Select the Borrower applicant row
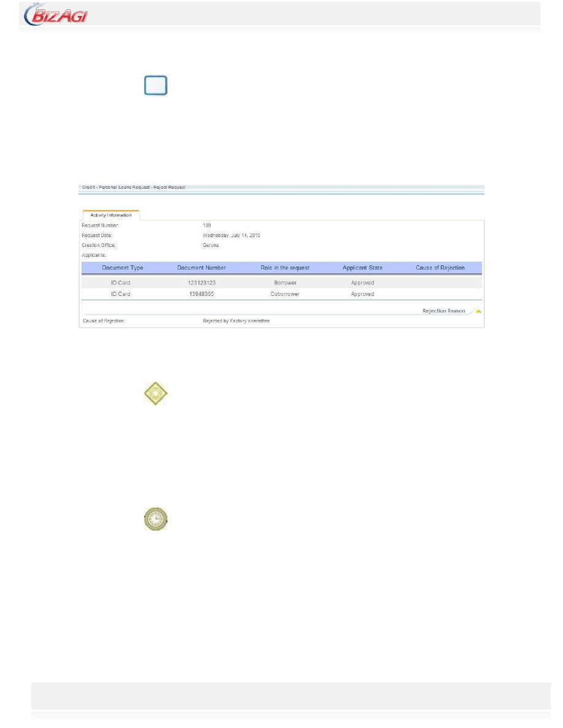 (285, 283)
